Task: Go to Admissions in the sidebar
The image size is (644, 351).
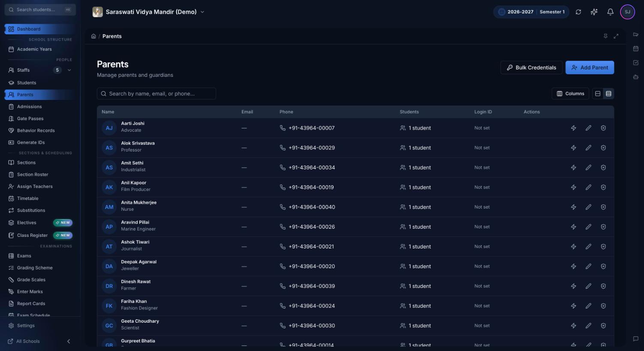Action: pyautogui.click(x=40, y=106)
